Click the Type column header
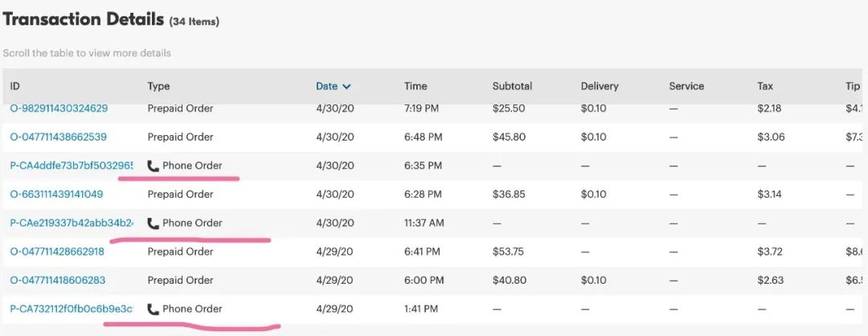This screenshot has width=868, height=336. point(159,86)
